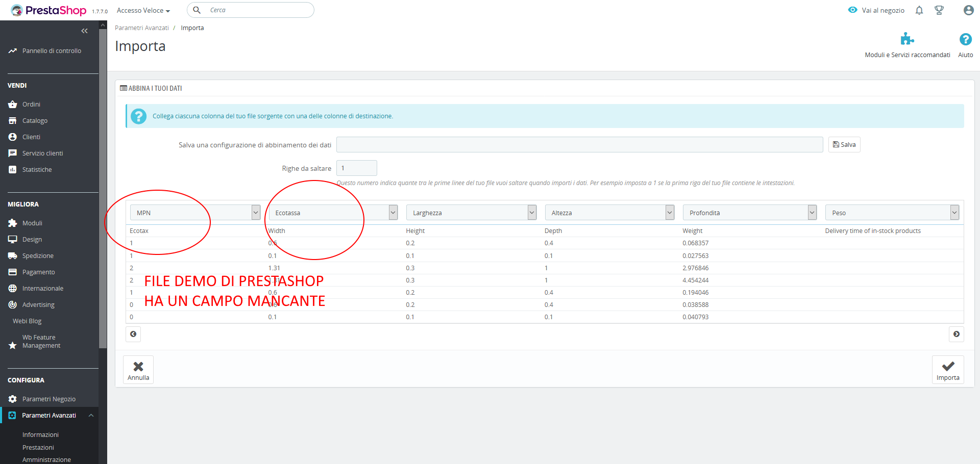The image size is (980, 464).
Task: Show previous columns with left arrow
Action: click(133, 334)
